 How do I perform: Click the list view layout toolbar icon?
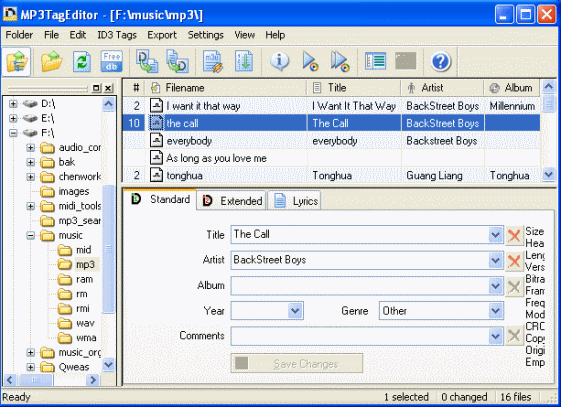tap(375, 61)
